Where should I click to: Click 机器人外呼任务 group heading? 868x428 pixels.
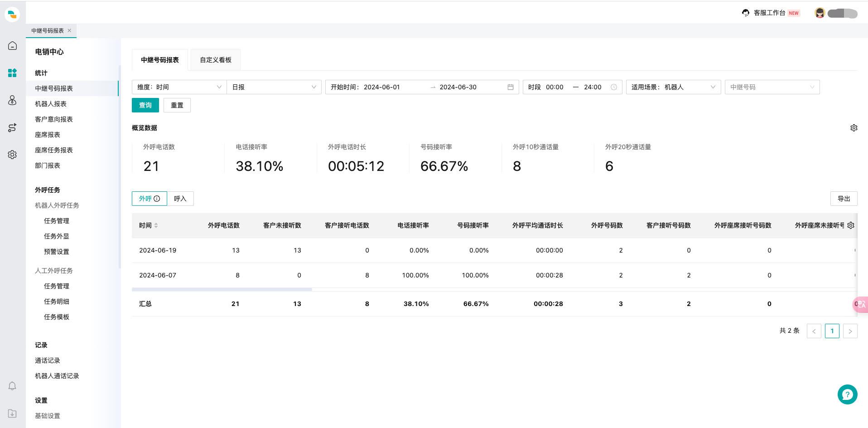[57, 205]
